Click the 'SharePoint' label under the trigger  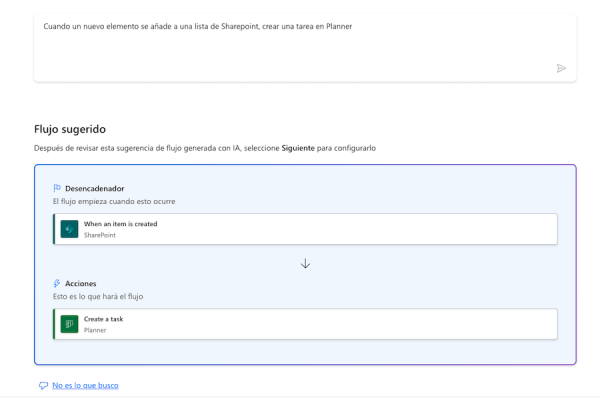tap(99, 235)
